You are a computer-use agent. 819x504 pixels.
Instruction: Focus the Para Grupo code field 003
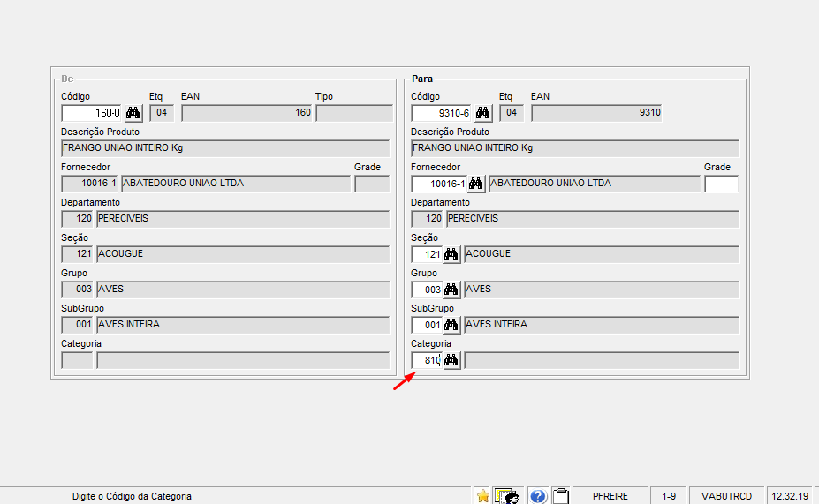pos(427,290)
